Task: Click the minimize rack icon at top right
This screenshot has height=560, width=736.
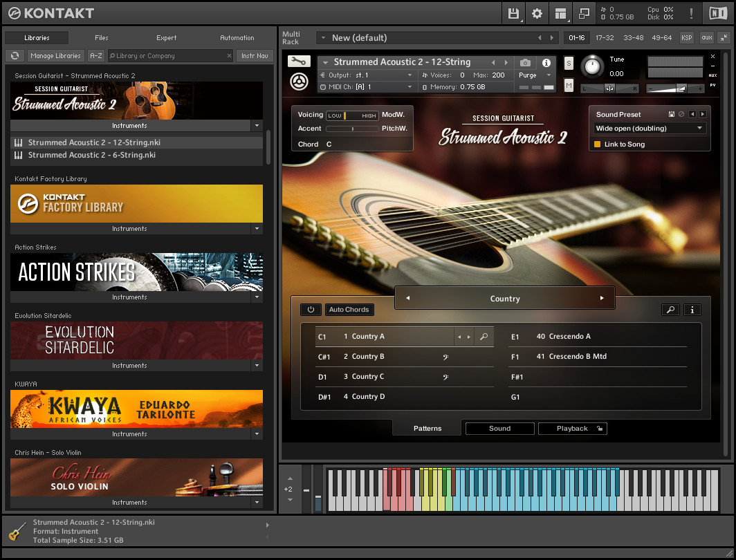Action: click(x=724, y=37)
